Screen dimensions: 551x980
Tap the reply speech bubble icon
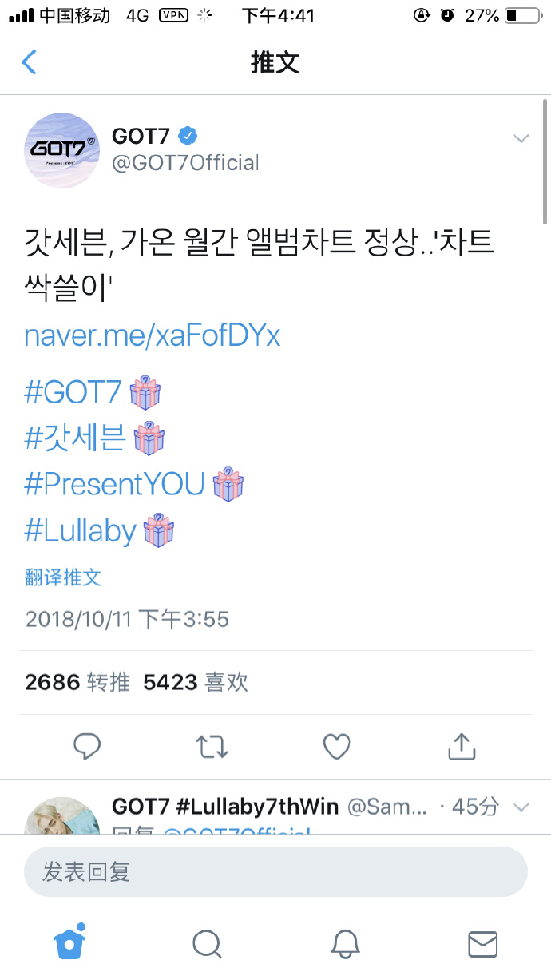click(86, 746)
